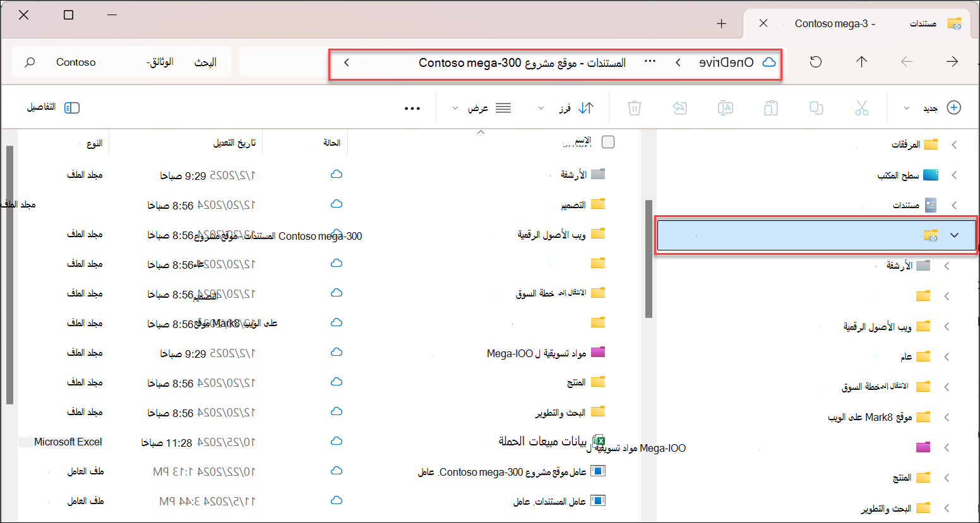980x523 pixels.
Task: Click the cloud status icon in الأرشفة row
Action: click(337, 174)
